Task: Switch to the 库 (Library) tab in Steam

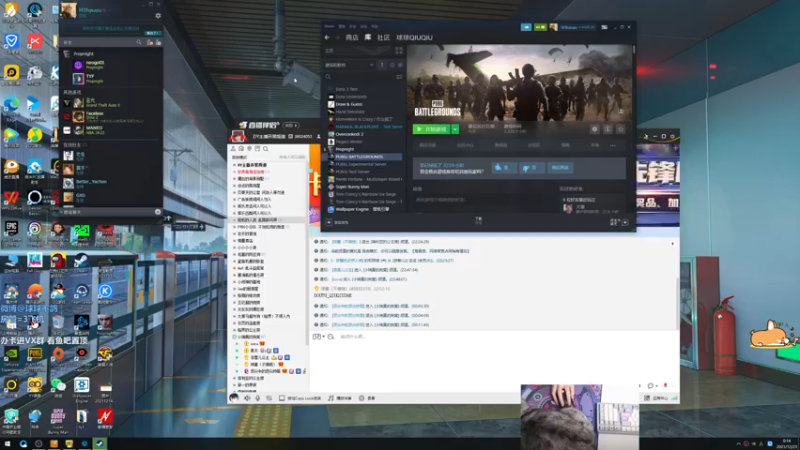Action: [368, 37]
